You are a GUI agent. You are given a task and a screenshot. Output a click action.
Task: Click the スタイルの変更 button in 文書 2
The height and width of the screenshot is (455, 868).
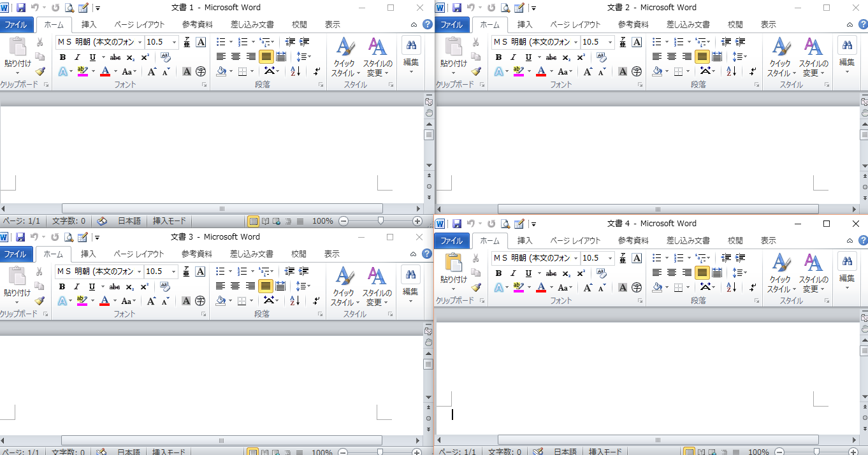(813, 57)
